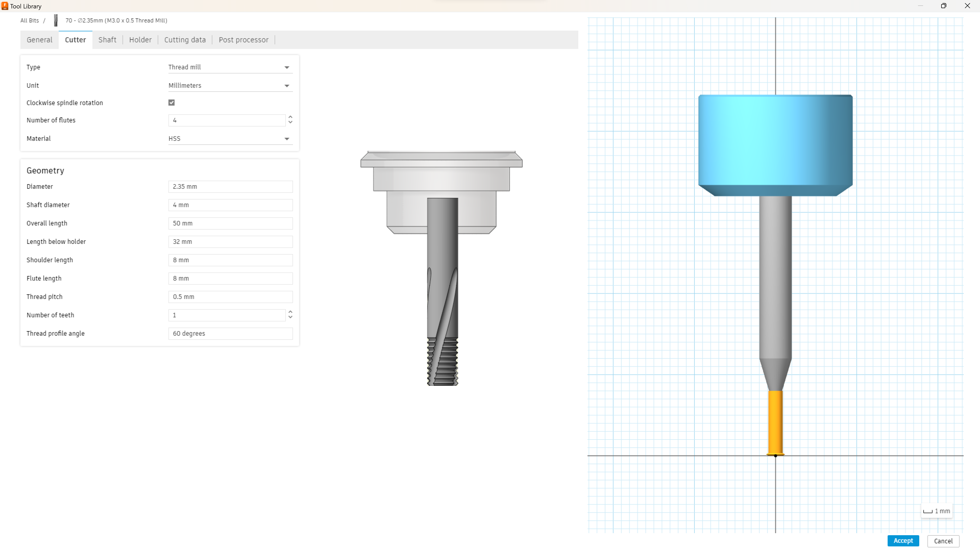
Task: Open the Holder tab
Action: [x=140, y=40]
